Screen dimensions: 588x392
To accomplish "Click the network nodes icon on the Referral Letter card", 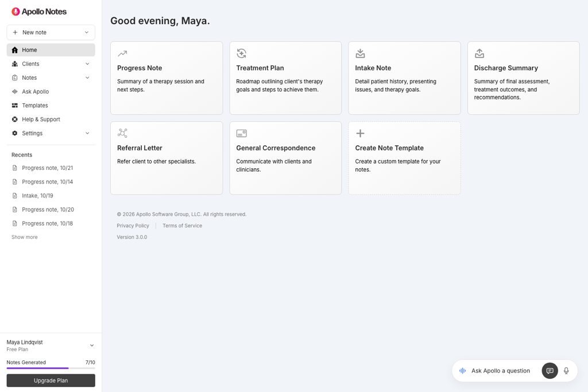I will (x=122, y=133).
